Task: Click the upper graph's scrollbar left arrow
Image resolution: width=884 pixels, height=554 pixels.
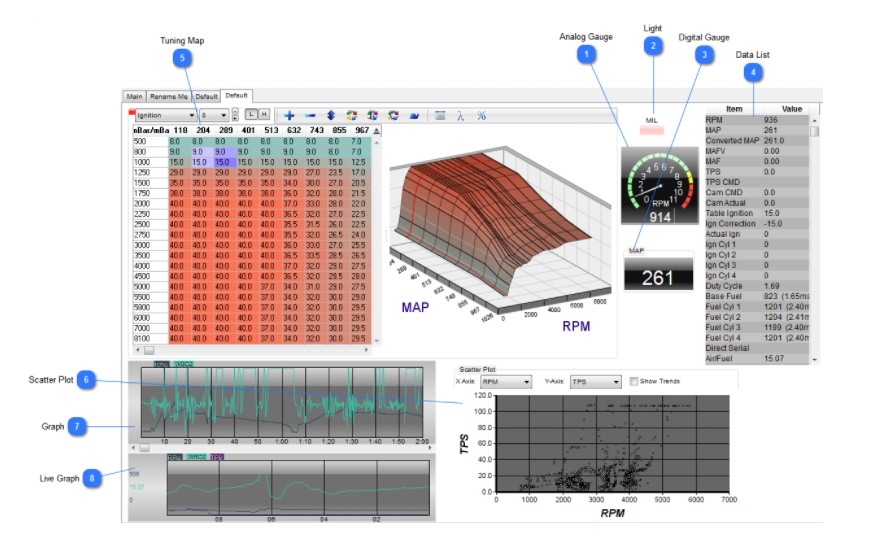Action: tap(133, 447)
